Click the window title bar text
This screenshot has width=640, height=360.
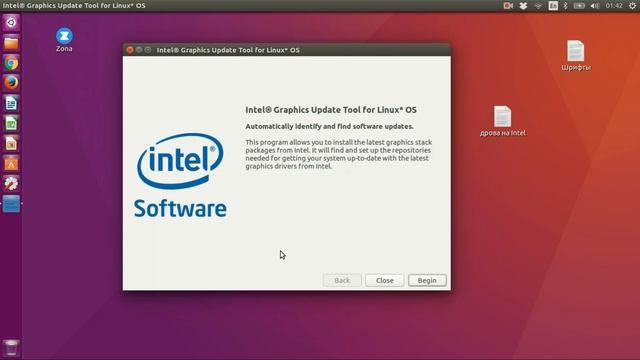(x=228, y=50)
